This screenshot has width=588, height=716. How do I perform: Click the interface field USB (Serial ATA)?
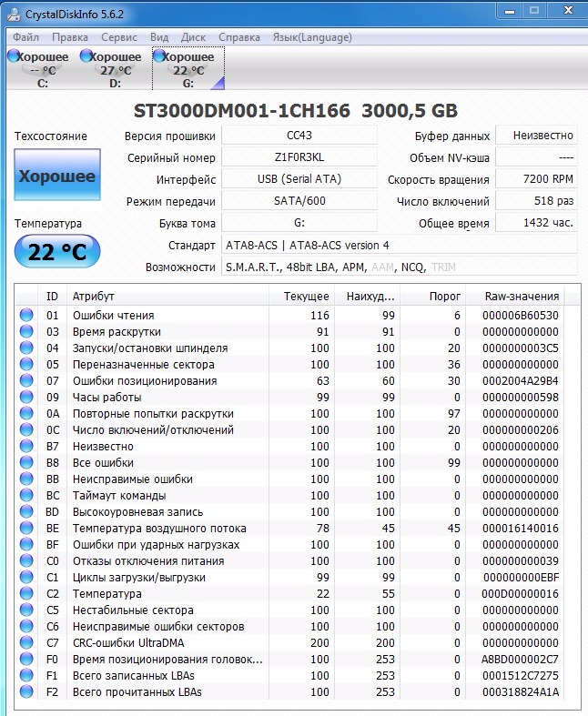tap(299, 179)
